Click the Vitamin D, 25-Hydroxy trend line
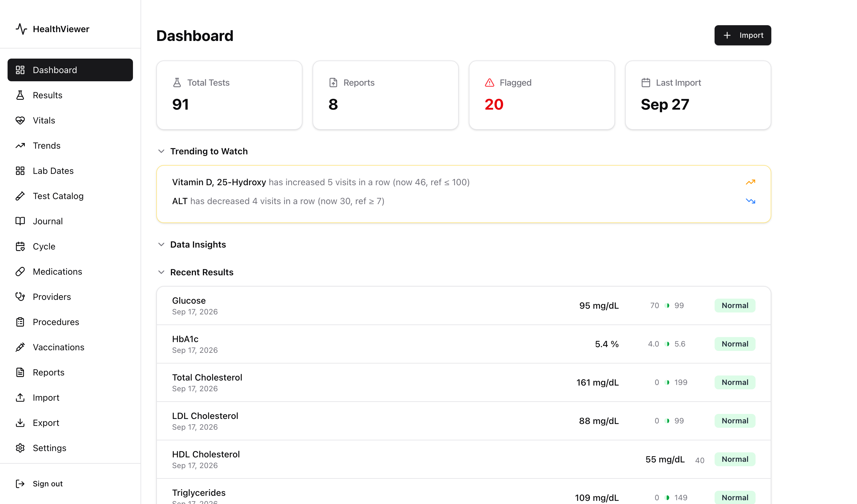857x504 pixels. (x=321, y=182)
